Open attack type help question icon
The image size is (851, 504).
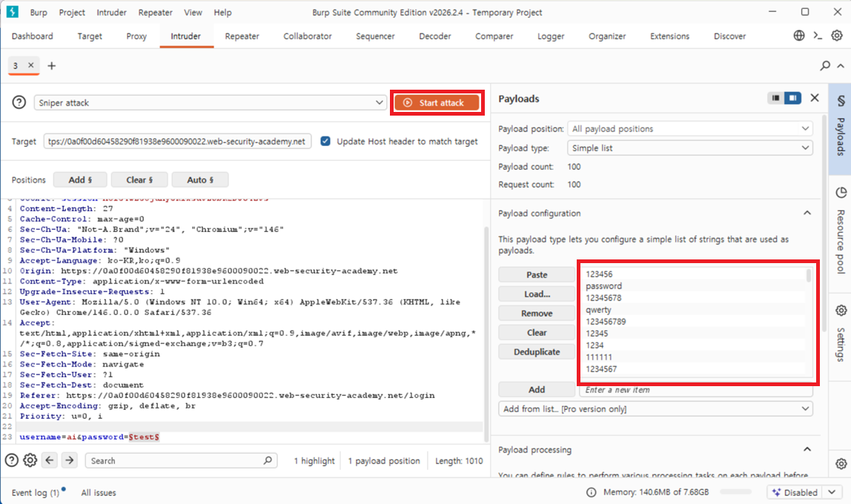click(19, 102)
